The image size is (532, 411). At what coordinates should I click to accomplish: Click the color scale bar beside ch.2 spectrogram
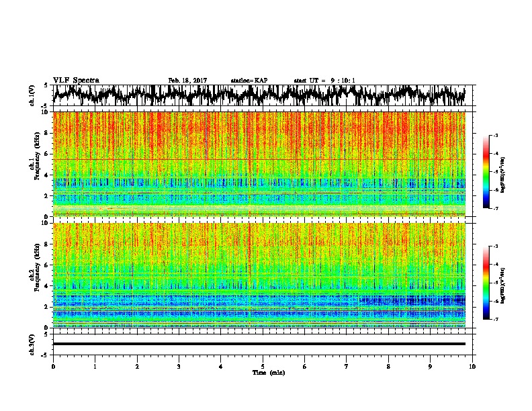486,283
